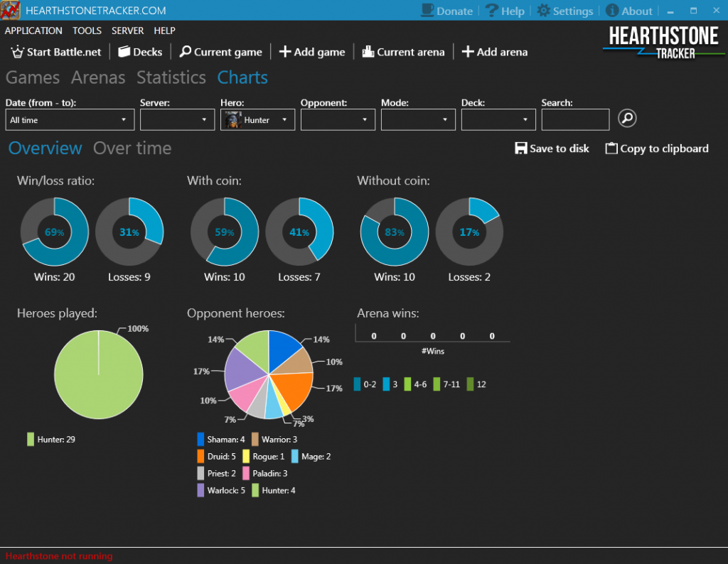
Task: Switch to the Games tab
Action: [x=33, y=77]
